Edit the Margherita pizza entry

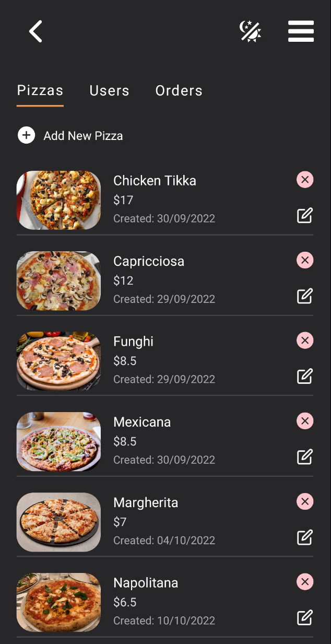tap(305, 537)
